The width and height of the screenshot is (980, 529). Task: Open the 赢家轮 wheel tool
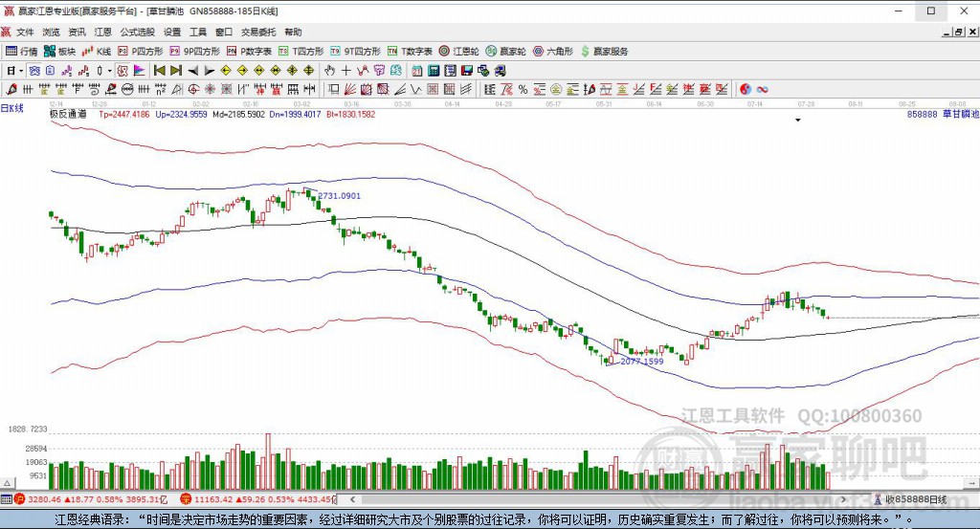pos(505,52)
